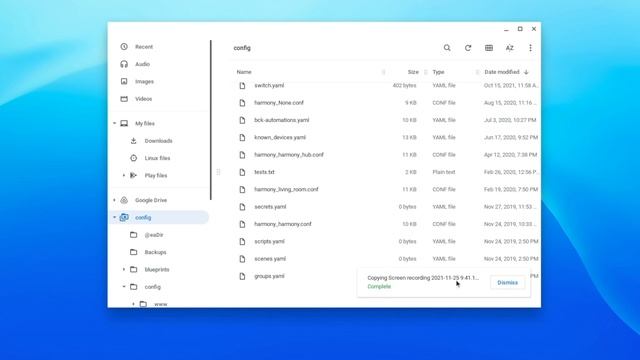Open the three-dot more menu

530,48
